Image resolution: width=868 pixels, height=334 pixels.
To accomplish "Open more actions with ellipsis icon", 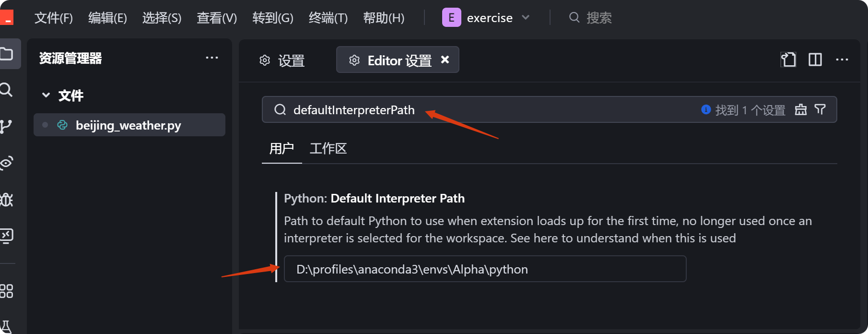I will tap(842, 60).
